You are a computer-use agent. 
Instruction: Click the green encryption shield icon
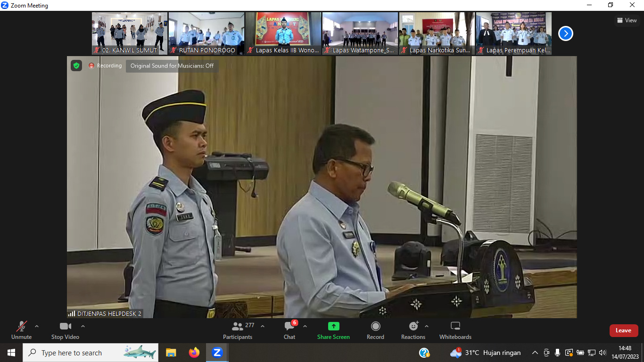[76, 66]
